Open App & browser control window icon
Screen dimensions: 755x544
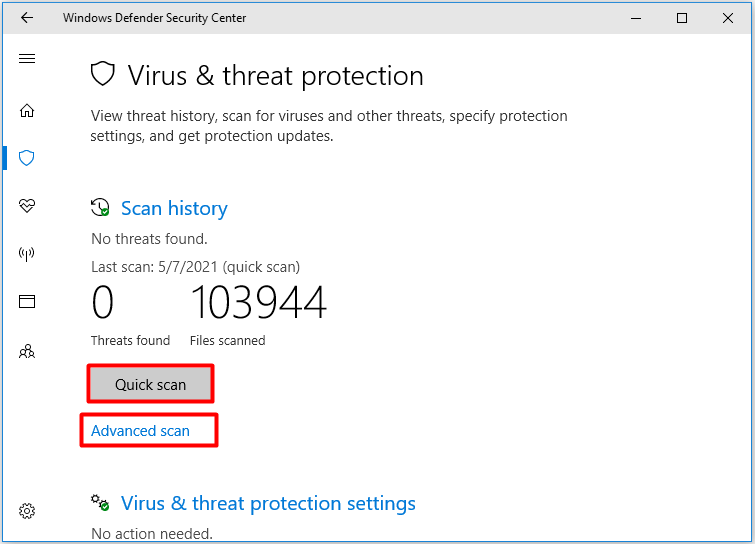coord(27,301)
